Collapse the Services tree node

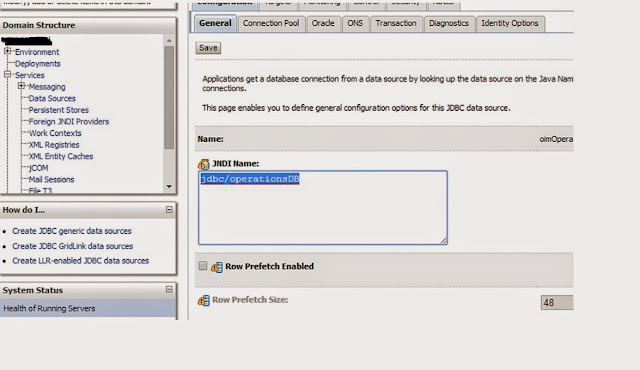pos(7,74)
